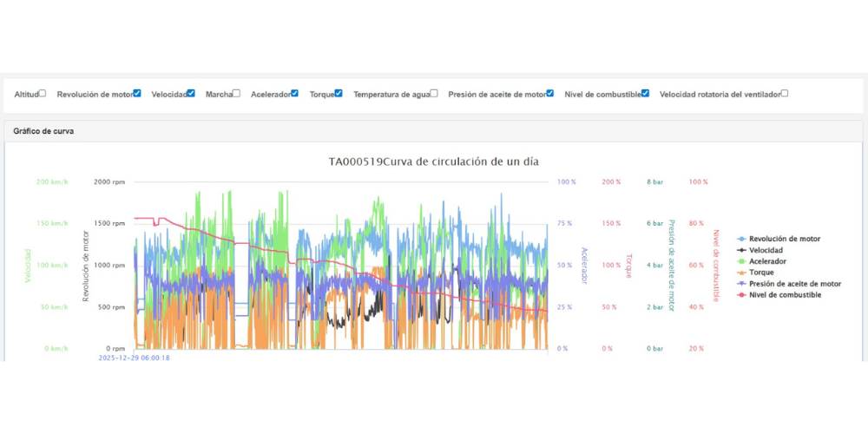Click the Revolución de motor legend marker
The image size is (868, 434).
(x=740, y=239)
